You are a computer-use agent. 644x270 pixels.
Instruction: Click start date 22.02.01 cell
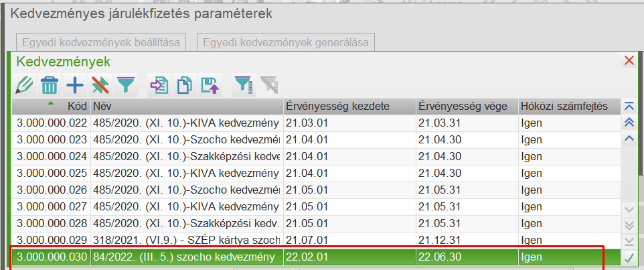pos(349,257)
